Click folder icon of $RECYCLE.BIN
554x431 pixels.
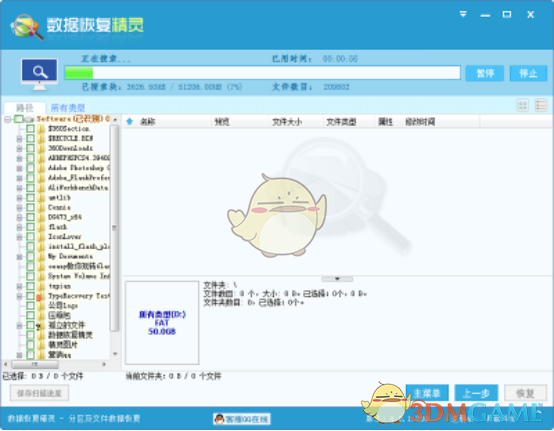pos(41,138)
